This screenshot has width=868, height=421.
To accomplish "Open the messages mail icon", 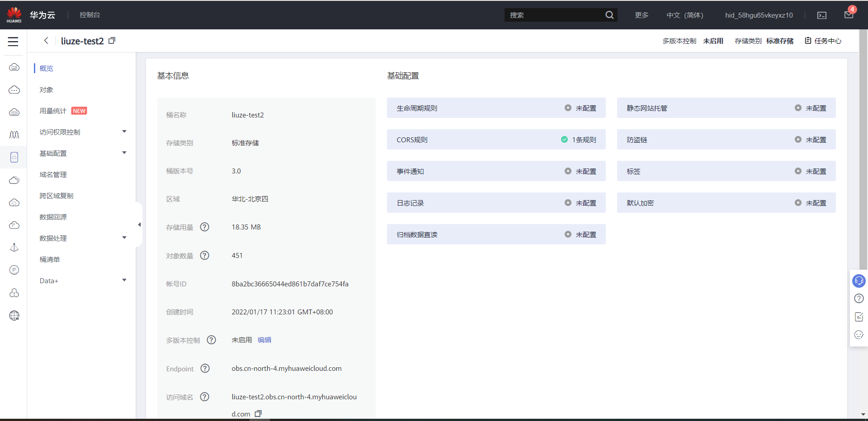I will coord(849,14).
